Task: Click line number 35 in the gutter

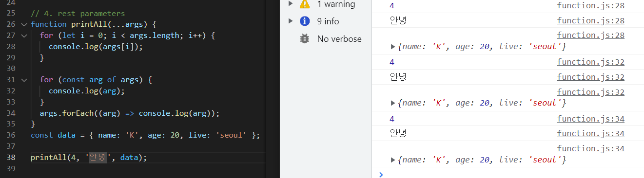Action: [x=11, y=124]
